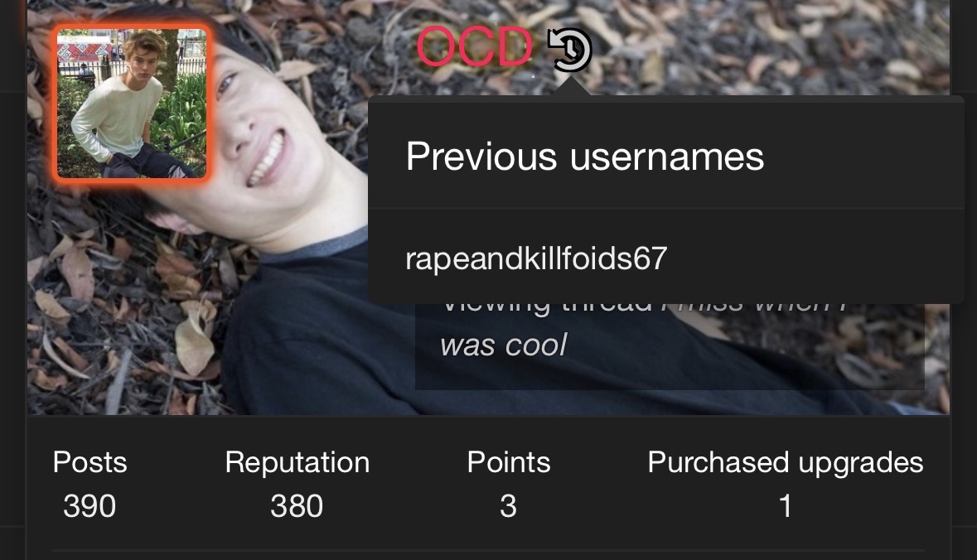The height and width of the screenshot is (560, 977).
Task: Open the 380 reputation value
Action: [297, 506]
